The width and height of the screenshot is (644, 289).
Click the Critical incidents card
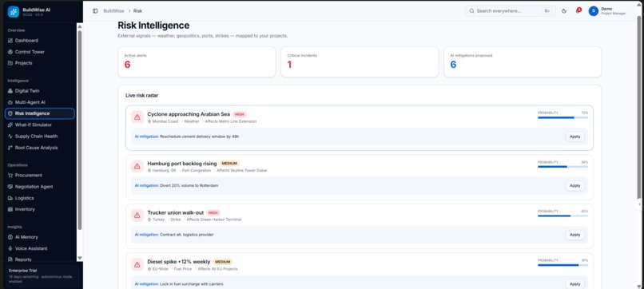pyautogui.click(x=360, y=62)
